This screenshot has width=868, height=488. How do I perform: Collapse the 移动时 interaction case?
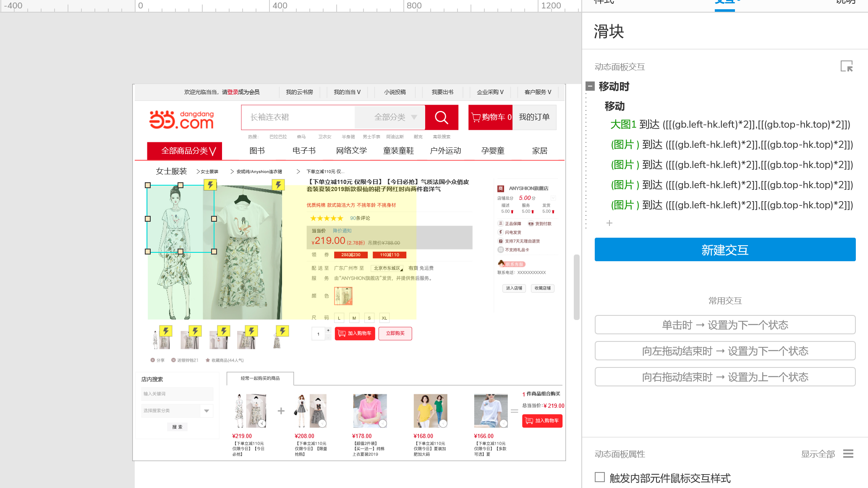(590, 86)
